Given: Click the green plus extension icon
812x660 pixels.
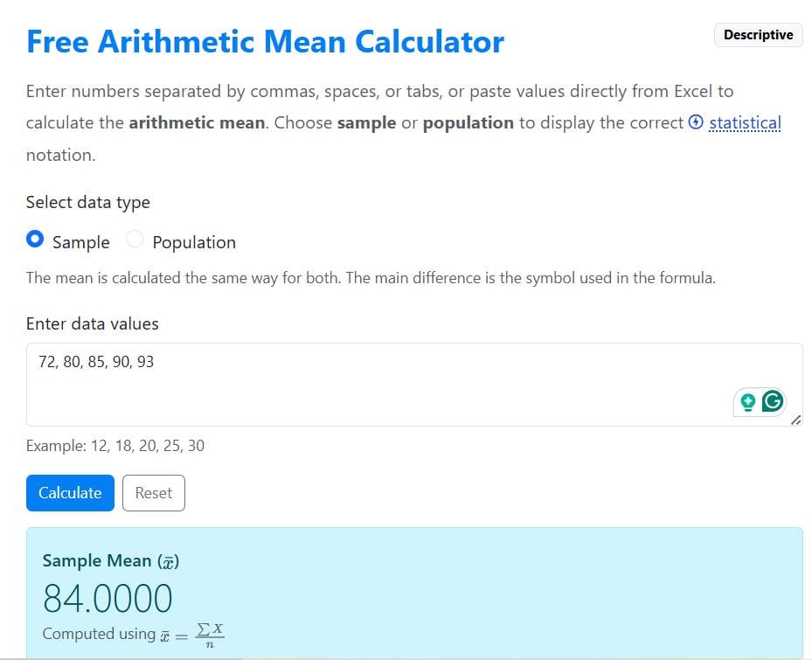Looking at the screenshot, I should click(748, 401).
